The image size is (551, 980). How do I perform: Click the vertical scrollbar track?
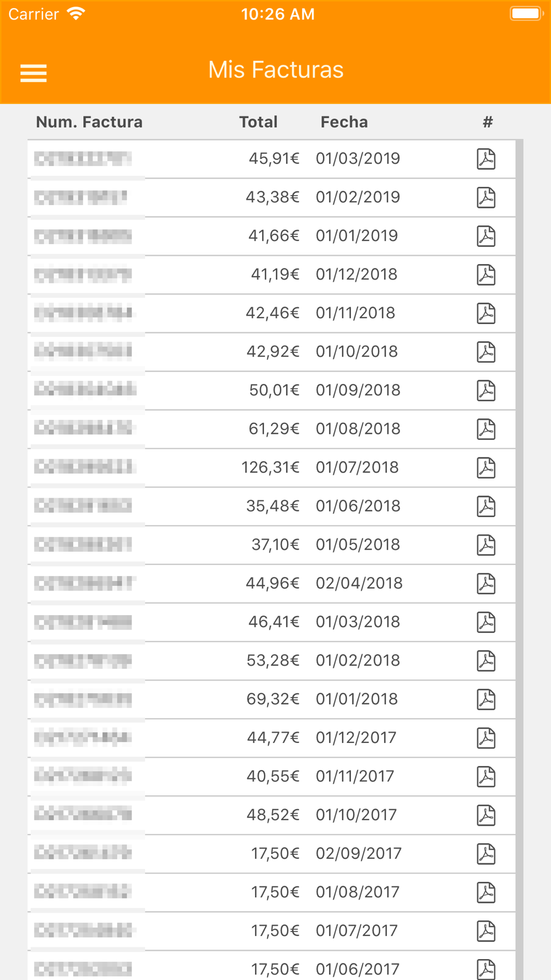(520, 559)
